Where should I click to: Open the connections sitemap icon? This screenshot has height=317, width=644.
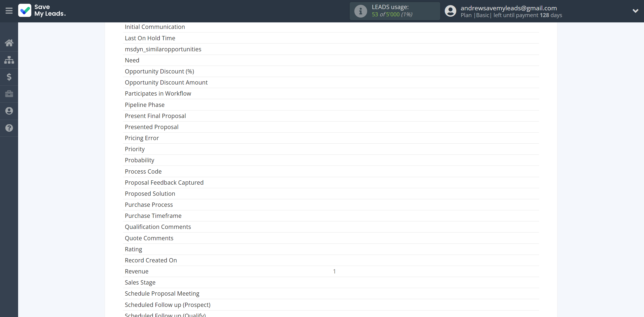(9, 60)
